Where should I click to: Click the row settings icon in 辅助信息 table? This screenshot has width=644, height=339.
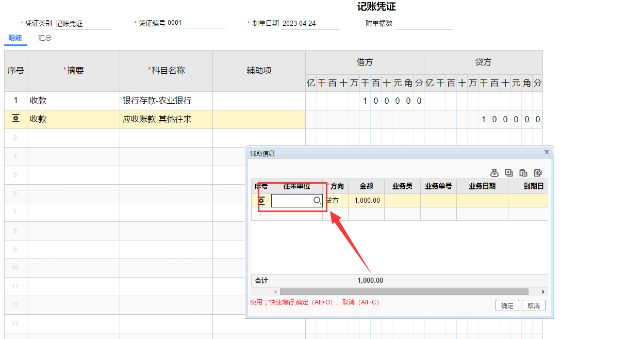pyautogui.click(x=261, y=200)
